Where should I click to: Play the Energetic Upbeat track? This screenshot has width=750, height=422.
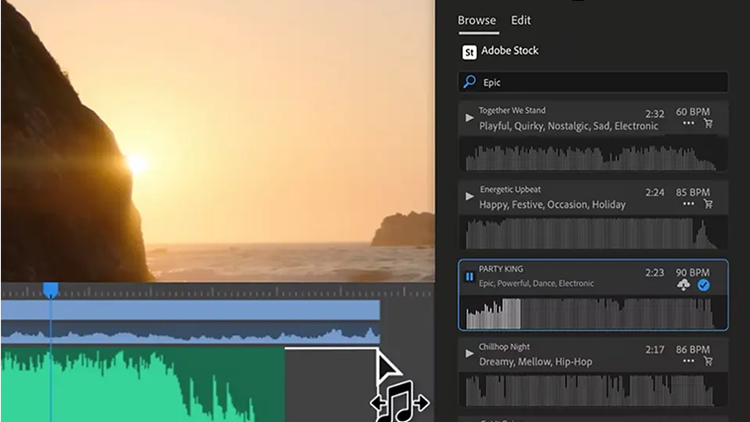coord(469,196)
